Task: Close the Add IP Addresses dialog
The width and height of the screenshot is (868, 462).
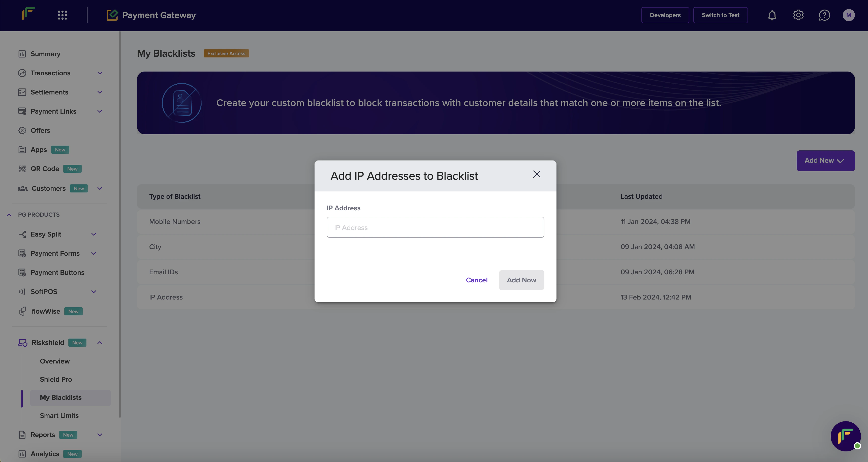Action: point(536,174)
